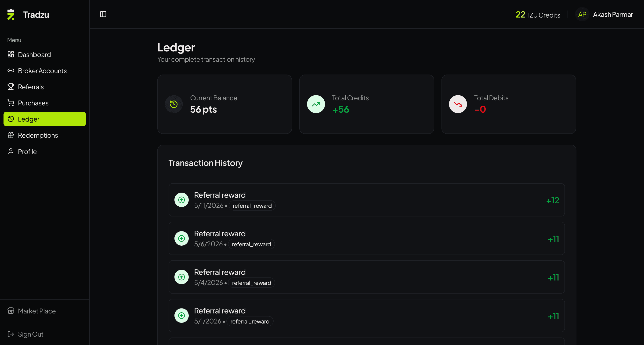Click the AP avatar circle
This screenshot has height=345, width=644.
pyautogui.click(x=582, y=14)
